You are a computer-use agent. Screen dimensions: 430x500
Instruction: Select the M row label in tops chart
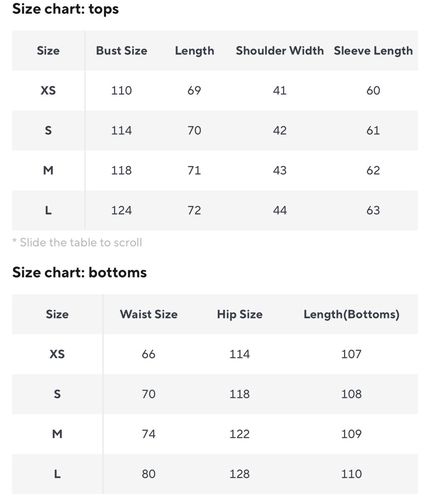tap(48, 170)
